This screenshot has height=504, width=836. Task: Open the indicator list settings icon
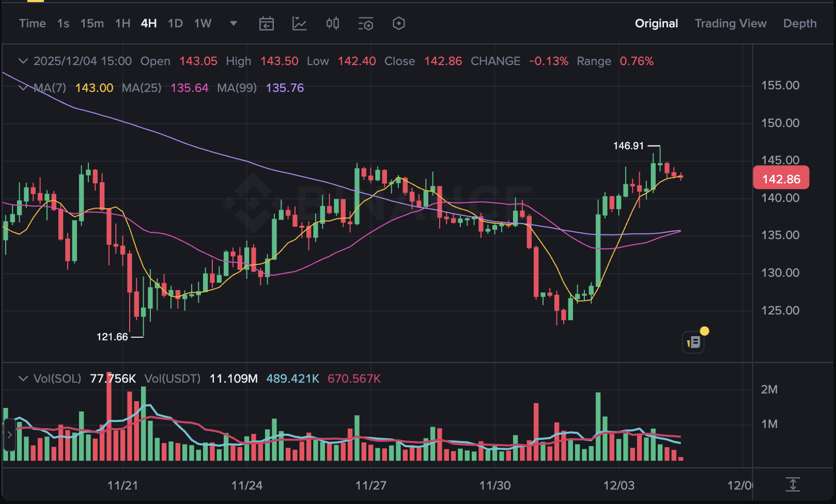pos(366,24)
